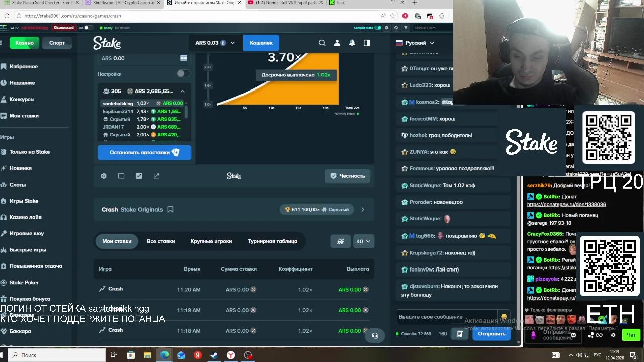The width and height of the screenshot is (644, 362).
Task: Click the ARS currency flag in the amount field
Action: [x=184, y=58]
